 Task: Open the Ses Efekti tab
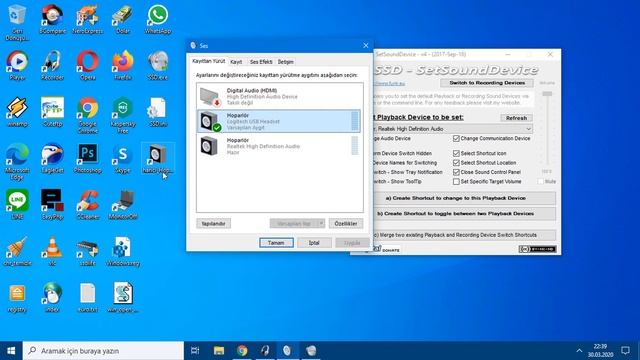[261, 62]
